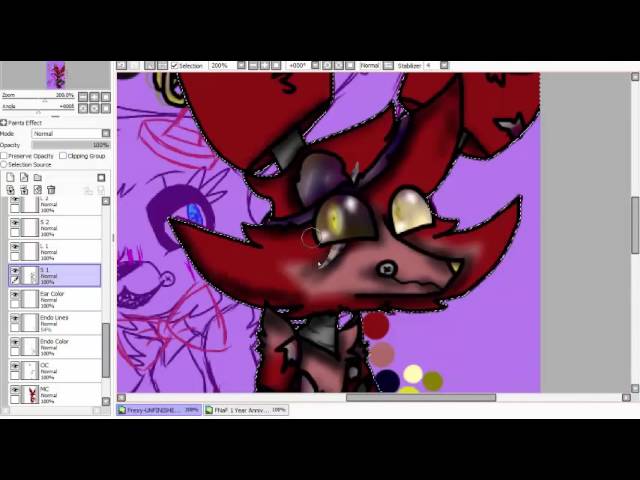Clear the layer icon
640x480 pixels.
point(38,190)
